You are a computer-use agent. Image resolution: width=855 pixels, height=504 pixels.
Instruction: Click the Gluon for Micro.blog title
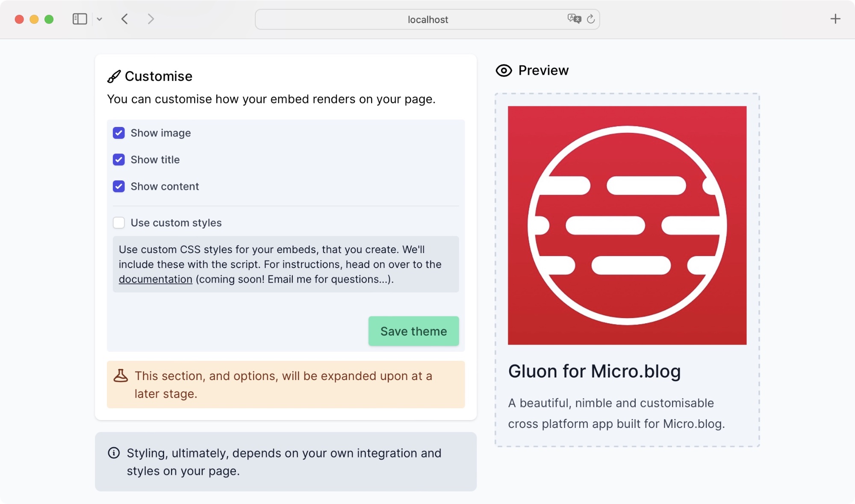tap(594, 371)
